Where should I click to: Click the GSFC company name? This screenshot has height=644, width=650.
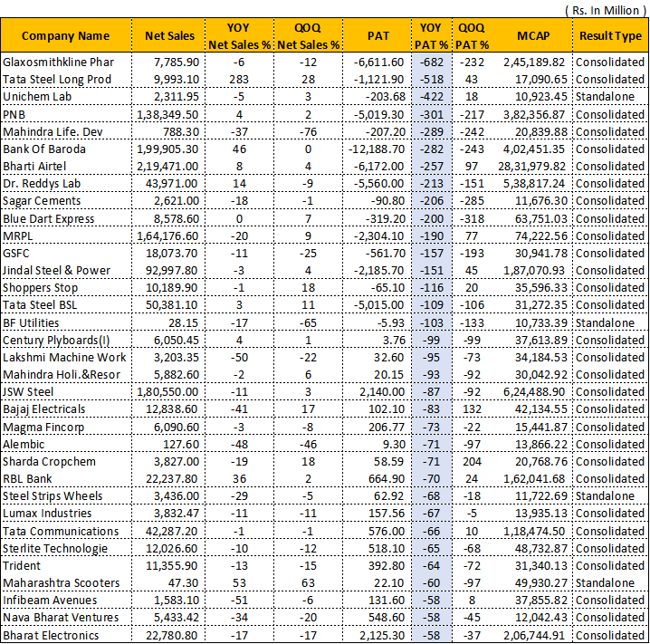pyautogui.click(x=15, y=254)
